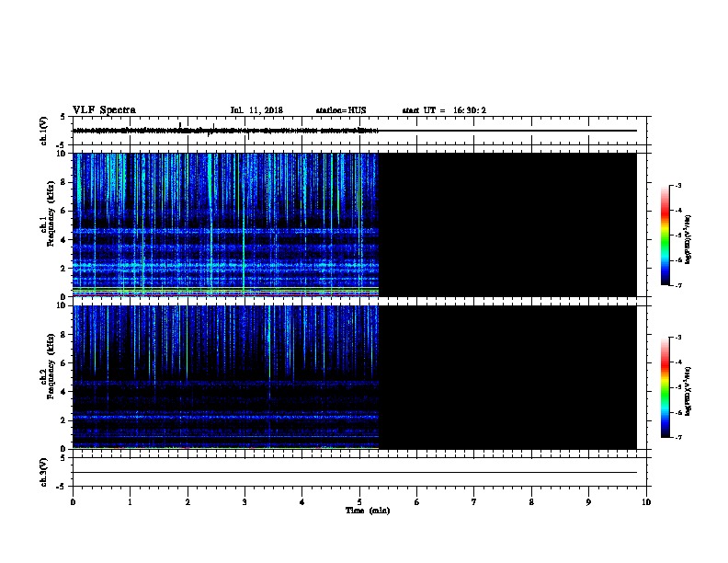This screenshot has height=563, width=728.
Task: Click the time axis tick label '6'
Action: click(x=416, y=502)
